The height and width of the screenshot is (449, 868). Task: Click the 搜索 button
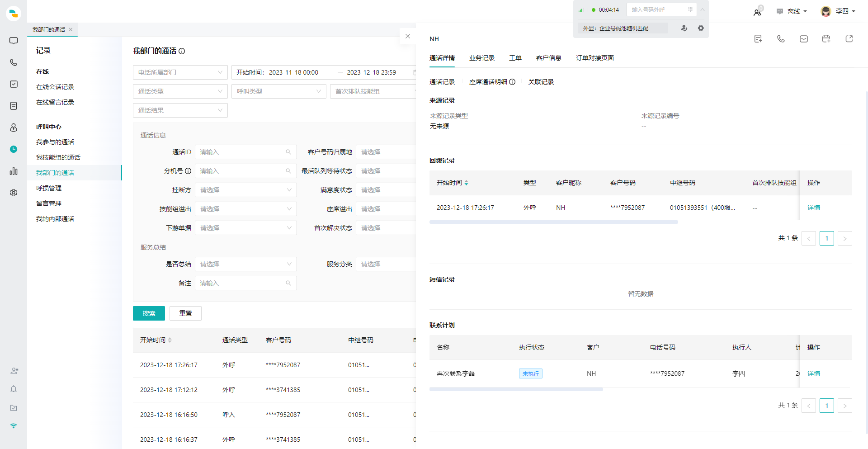click(x=149, y=313)
